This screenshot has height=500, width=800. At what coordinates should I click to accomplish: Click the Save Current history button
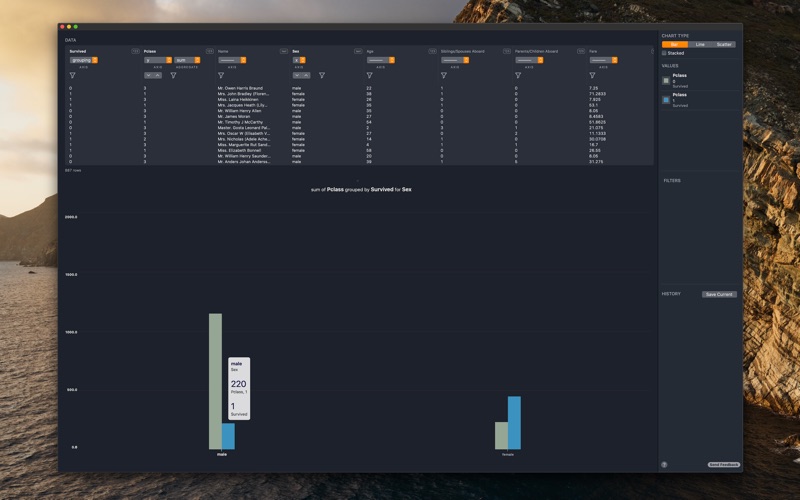click(x=719, y=294)
